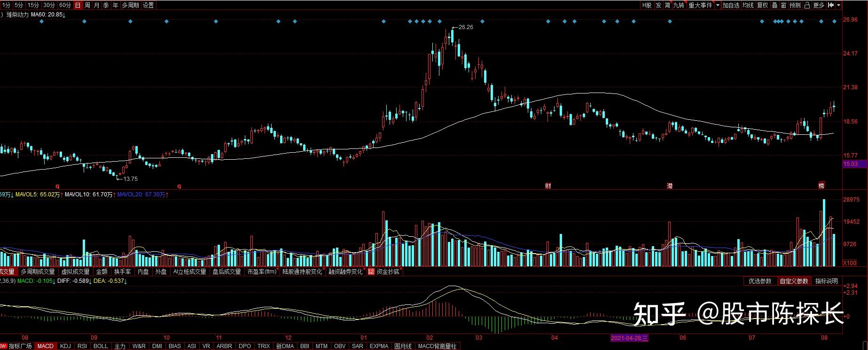Toggle the 九转 indicator
This screenshot has width=868, height=350.
[679, 5]
